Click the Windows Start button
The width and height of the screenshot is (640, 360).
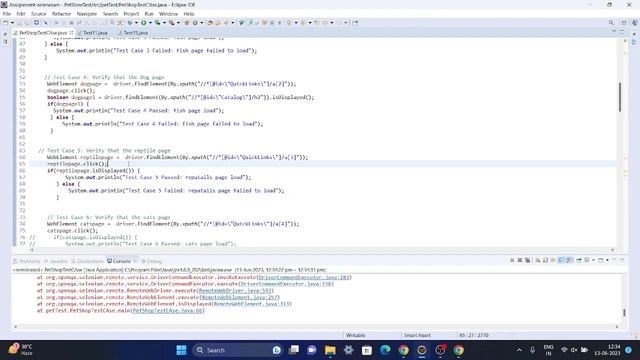coord(181,350)
